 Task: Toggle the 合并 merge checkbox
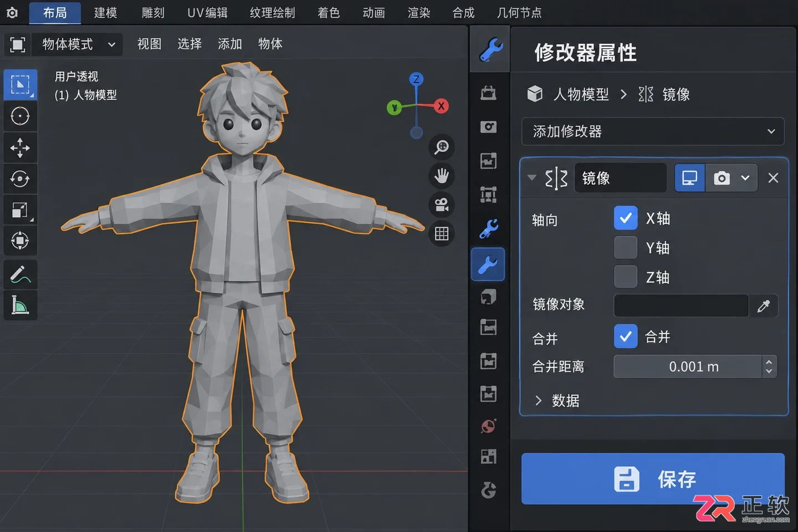(x=626, y=336)
